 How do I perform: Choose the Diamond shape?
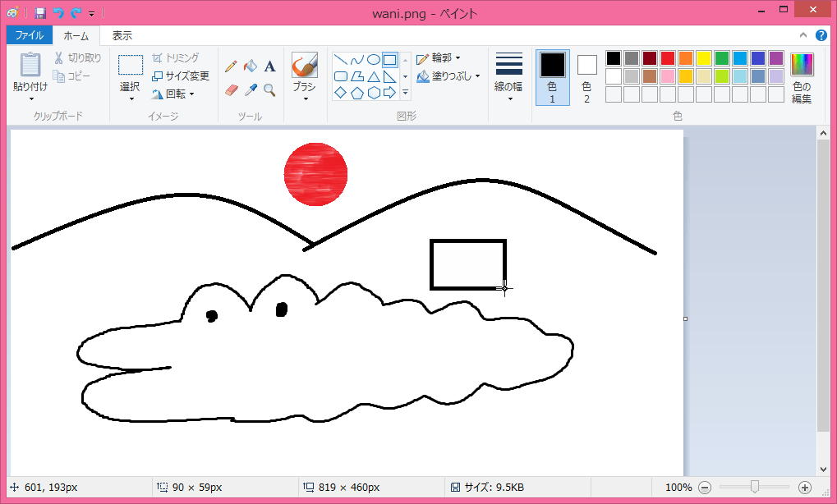tap(341, 93)
